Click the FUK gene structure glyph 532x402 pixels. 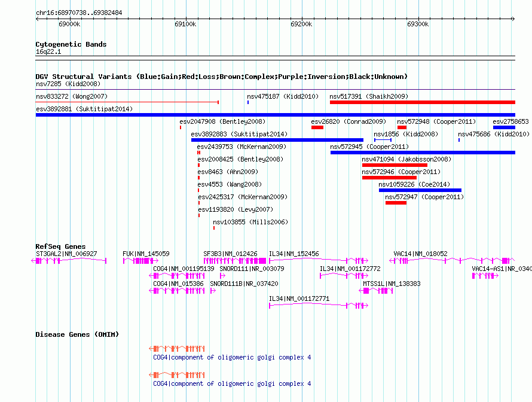[140, 261]
